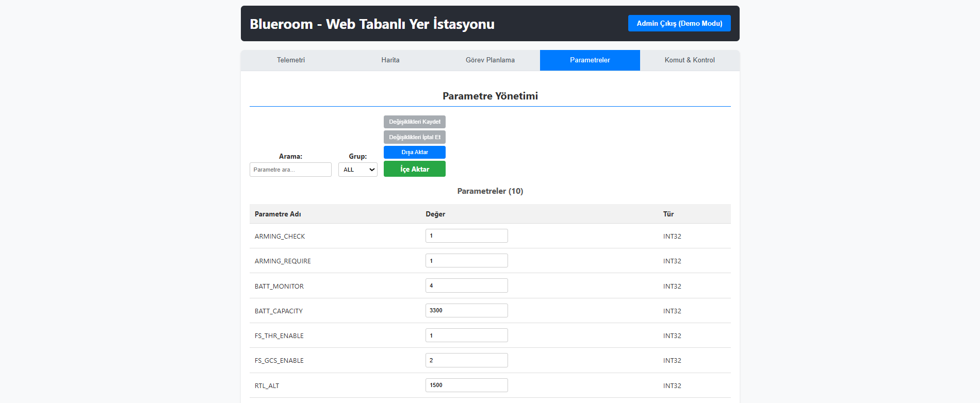This screenshot has height=403, width=980.
Task: Click Değişiklikleri İptal Et button
Action: [x=414, y=137]
